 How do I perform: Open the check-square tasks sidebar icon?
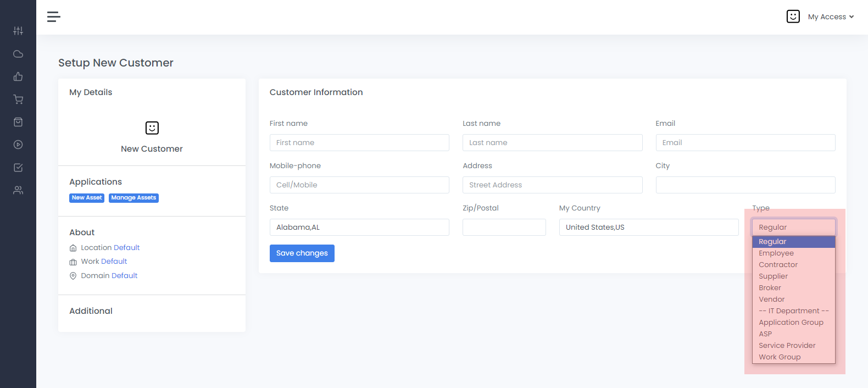click(18, 168)
